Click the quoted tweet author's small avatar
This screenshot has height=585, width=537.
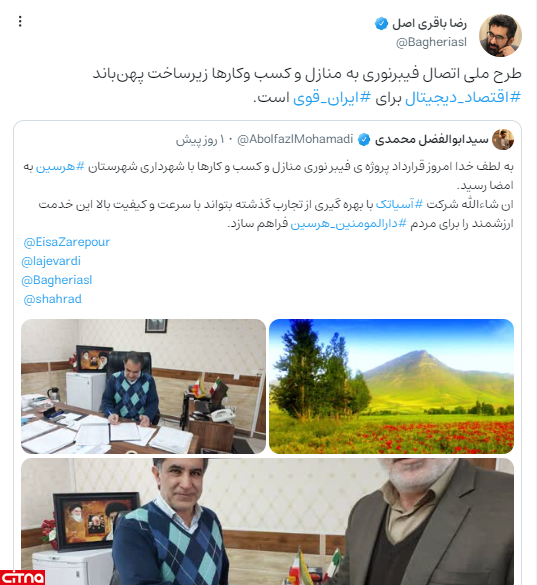click(x=503, y=140)
